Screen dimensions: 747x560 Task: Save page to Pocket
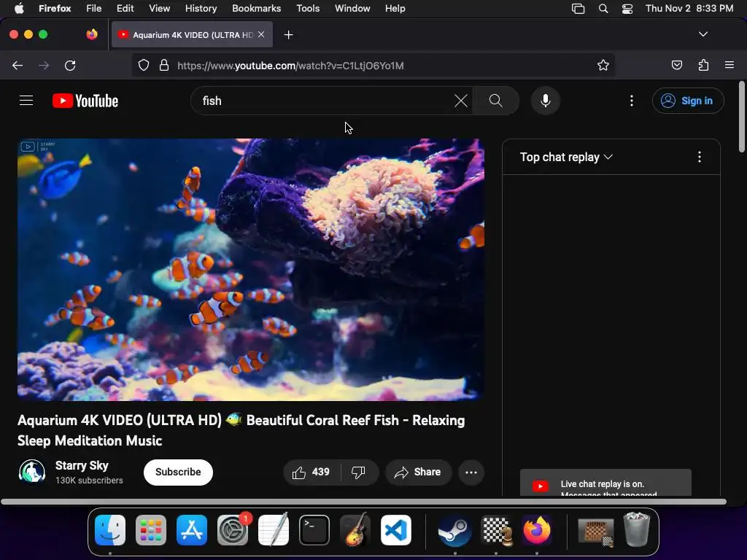tap(676, 65)
